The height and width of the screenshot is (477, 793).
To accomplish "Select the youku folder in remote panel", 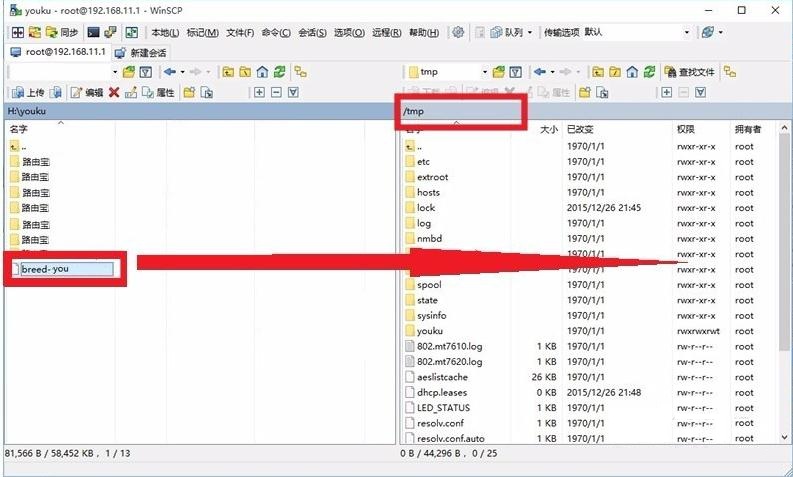I will click(x=429, y=331).
